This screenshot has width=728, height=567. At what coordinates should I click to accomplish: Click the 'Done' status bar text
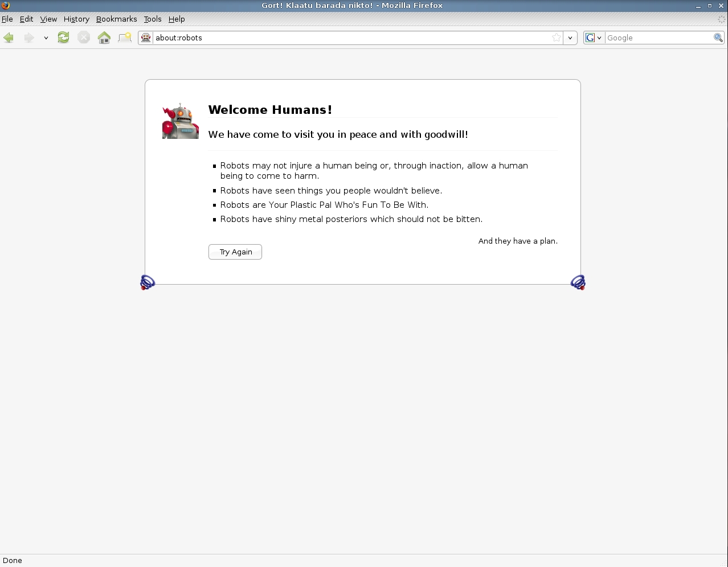click(x=13, y=561)
